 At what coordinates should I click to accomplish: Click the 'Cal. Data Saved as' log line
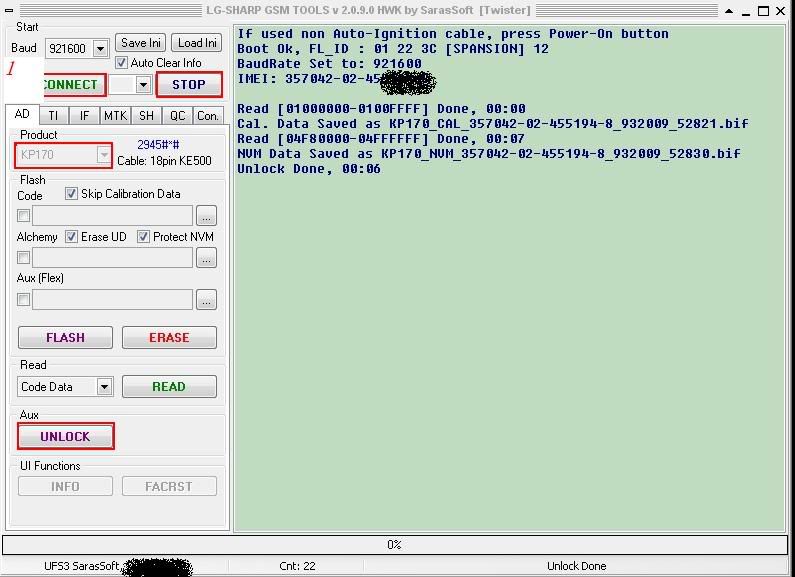[x=493, y=124]
